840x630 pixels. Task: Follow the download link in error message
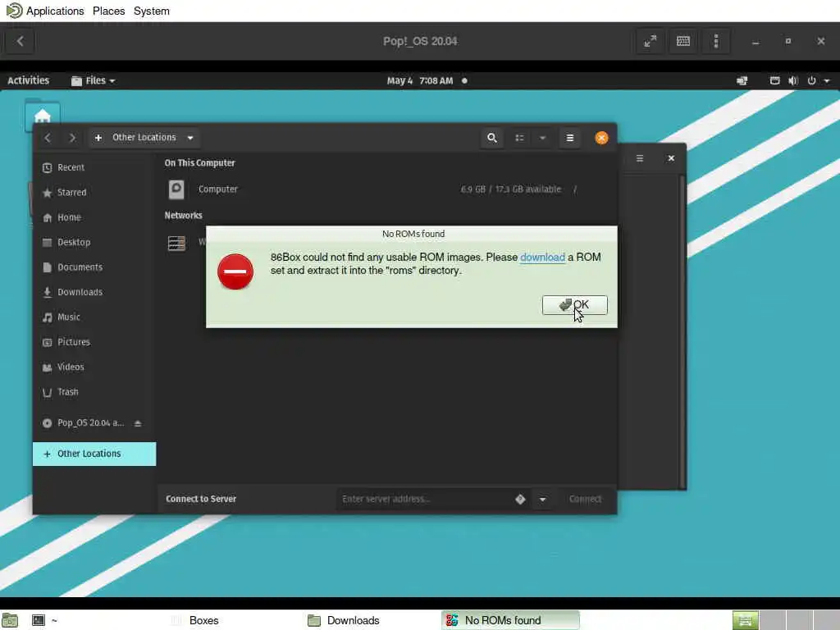point(542,257)
